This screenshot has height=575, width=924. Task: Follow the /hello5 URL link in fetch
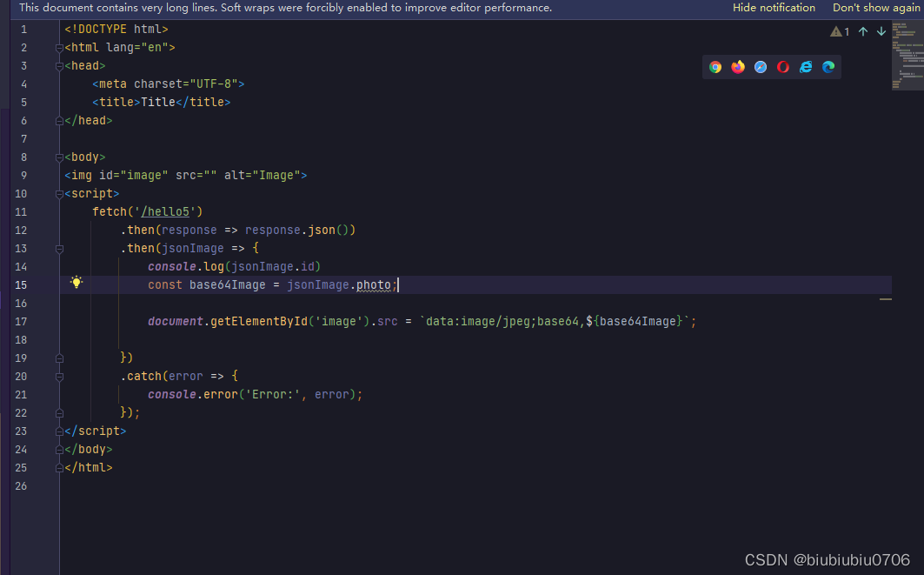pyautogui.click(x=165, y=211)
